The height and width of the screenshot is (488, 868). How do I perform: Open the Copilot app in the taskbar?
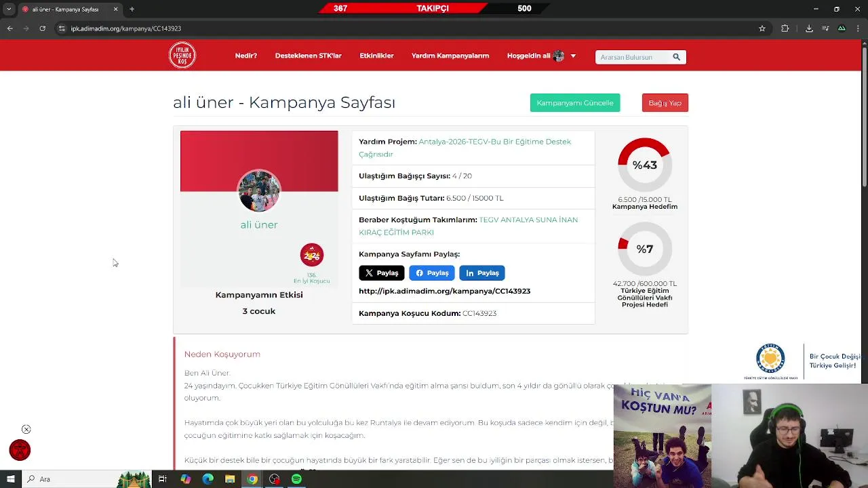tap(185, 479)
